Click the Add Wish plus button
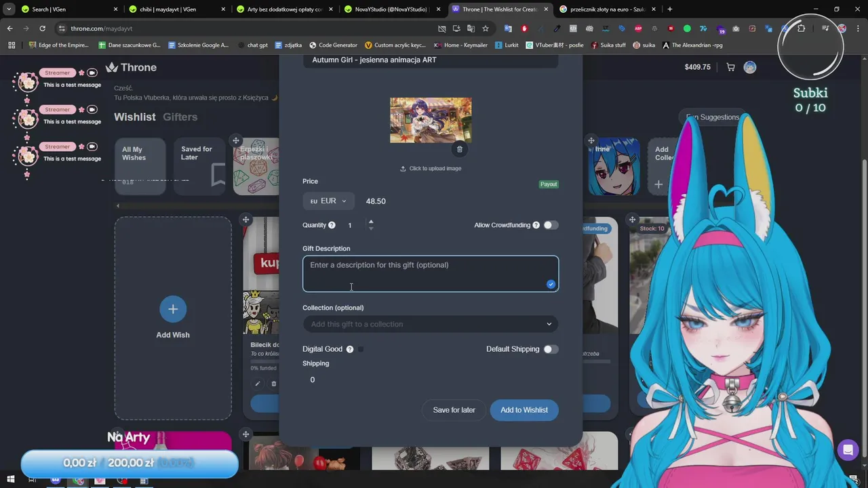The image size is (868, 488). click(x=173, y=309)
